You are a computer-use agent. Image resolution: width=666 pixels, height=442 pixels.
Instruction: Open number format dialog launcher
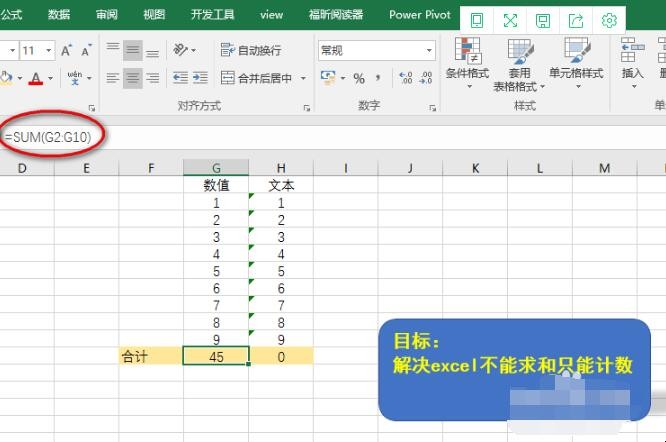point(432,108)
